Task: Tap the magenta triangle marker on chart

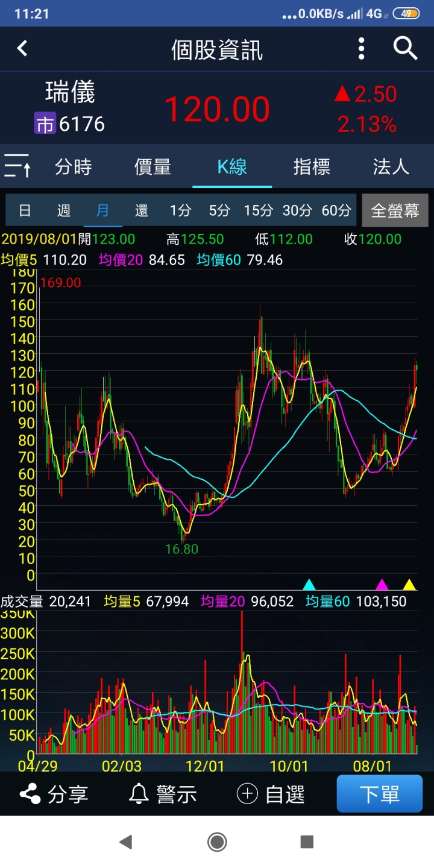Action: [382, 584]
